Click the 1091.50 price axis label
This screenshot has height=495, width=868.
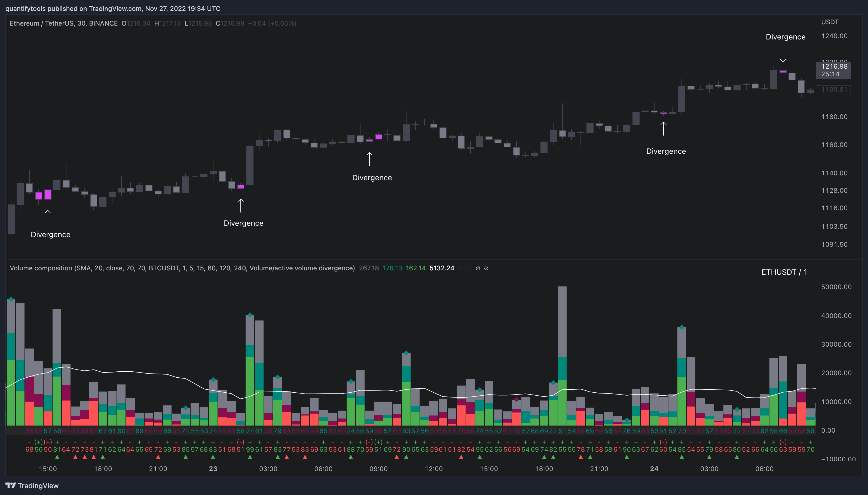(x=834, y=245)
